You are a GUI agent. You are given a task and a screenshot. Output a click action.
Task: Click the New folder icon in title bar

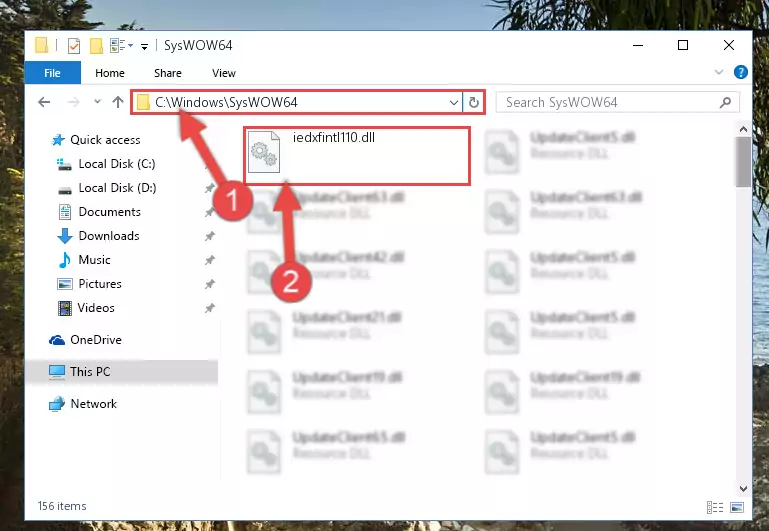(x=96, y=46)
